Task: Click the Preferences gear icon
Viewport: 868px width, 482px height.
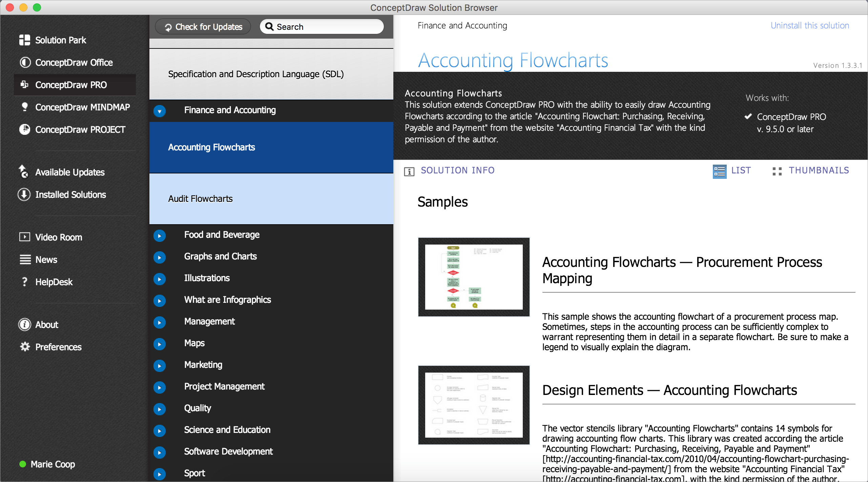Action: tap(24, 347)
